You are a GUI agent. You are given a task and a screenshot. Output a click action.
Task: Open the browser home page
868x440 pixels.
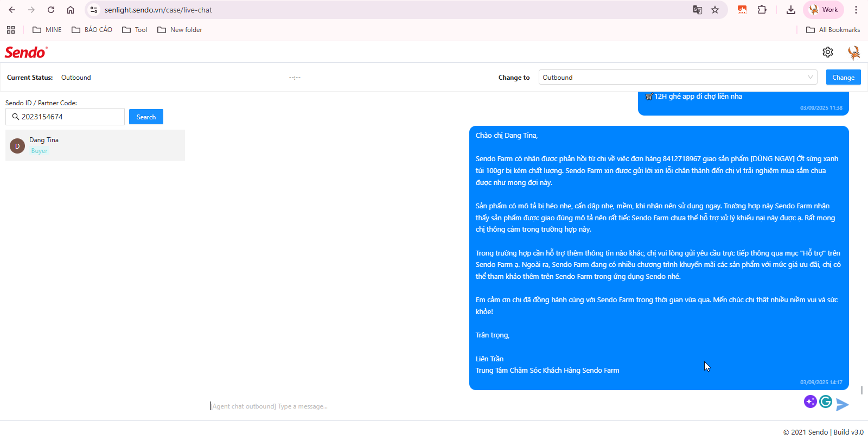(71, 10)
